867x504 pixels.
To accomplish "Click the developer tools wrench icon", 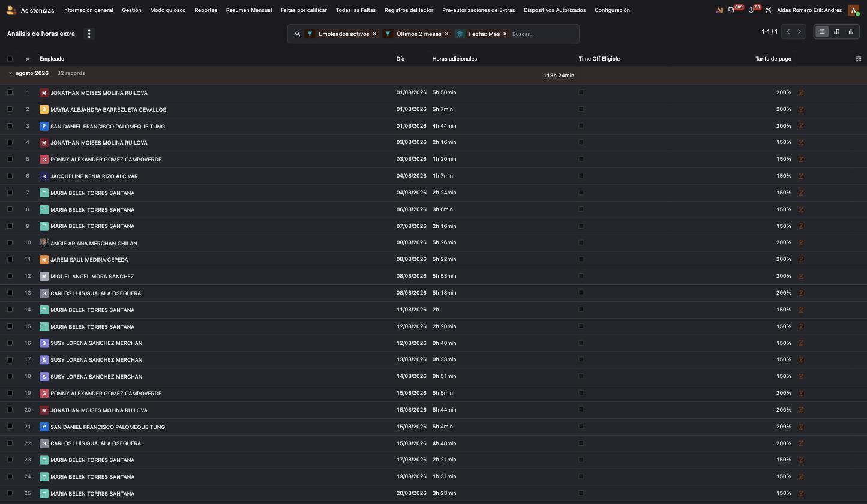I will point(769,10).
